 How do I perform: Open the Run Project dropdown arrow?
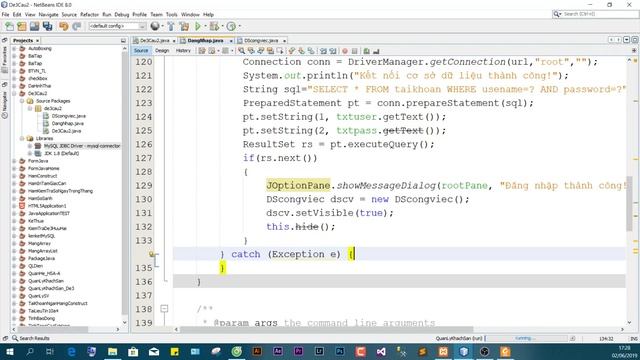click(205, 27)
